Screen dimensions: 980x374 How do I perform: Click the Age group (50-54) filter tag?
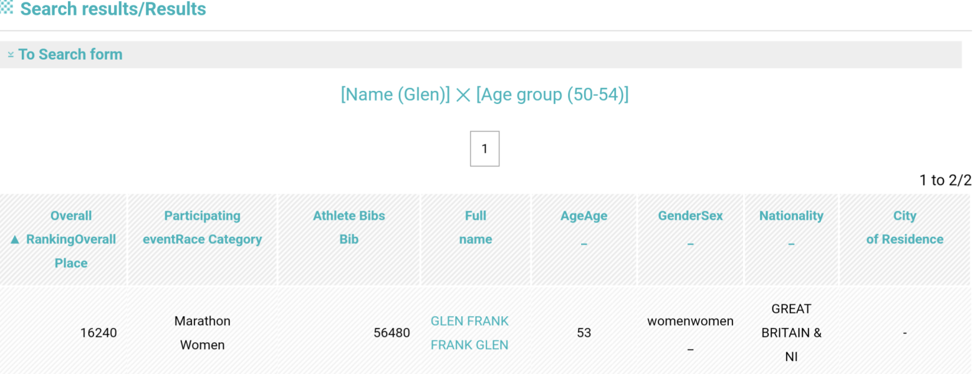tap(552, 95)
